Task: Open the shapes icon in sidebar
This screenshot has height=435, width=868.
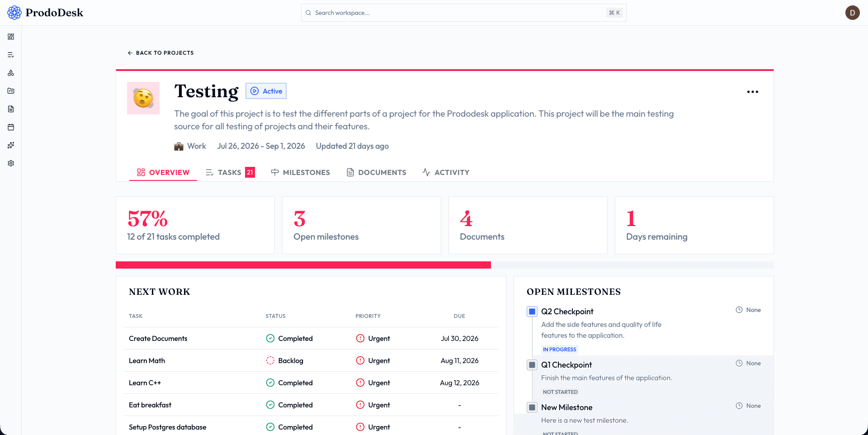Action: click(11, 73)
